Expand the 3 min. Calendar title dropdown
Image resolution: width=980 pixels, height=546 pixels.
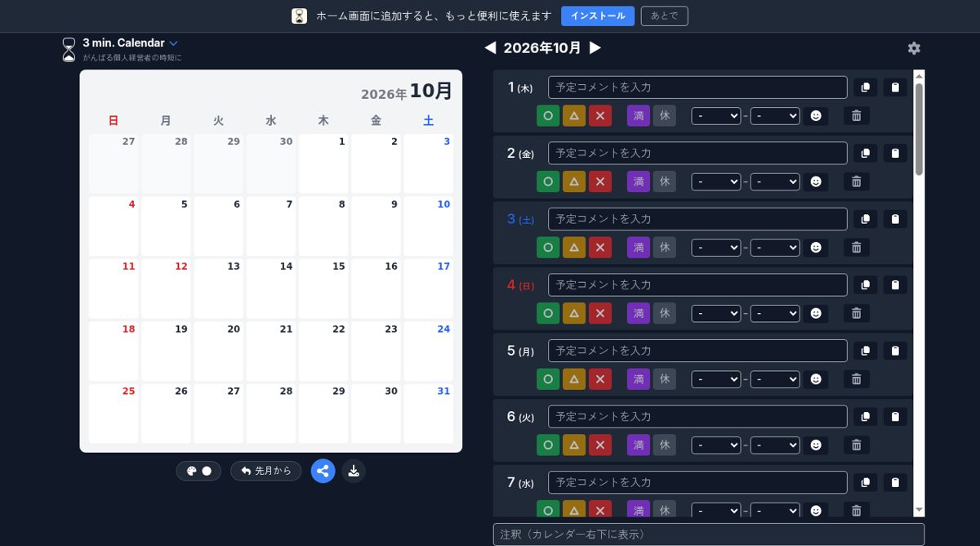tap(173, 43)
